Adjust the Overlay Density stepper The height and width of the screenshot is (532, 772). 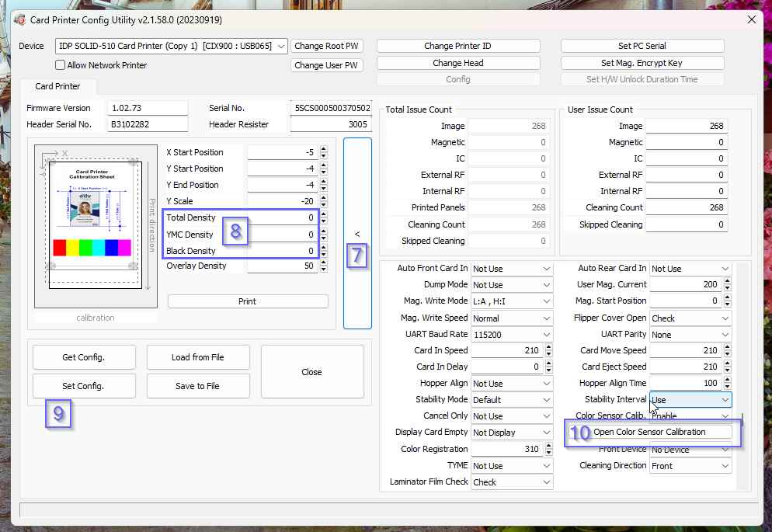tap(323, 266)
